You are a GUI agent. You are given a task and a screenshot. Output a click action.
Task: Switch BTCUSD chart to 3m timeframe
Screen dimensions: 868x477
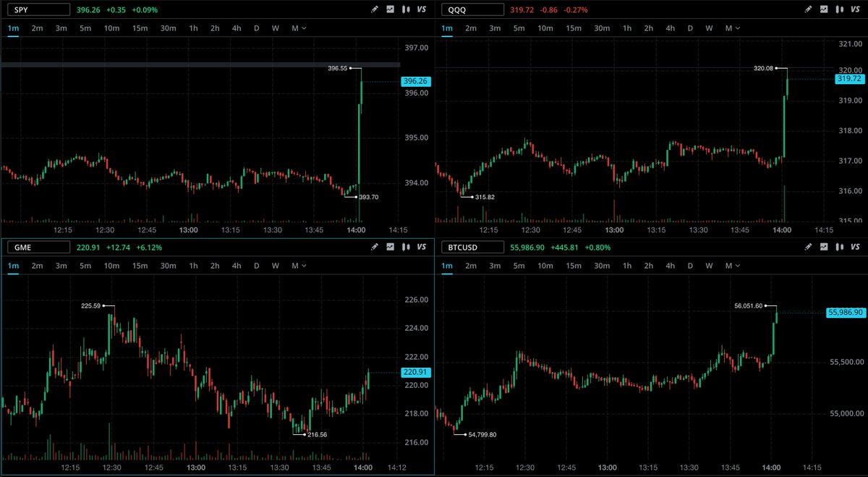495,266
